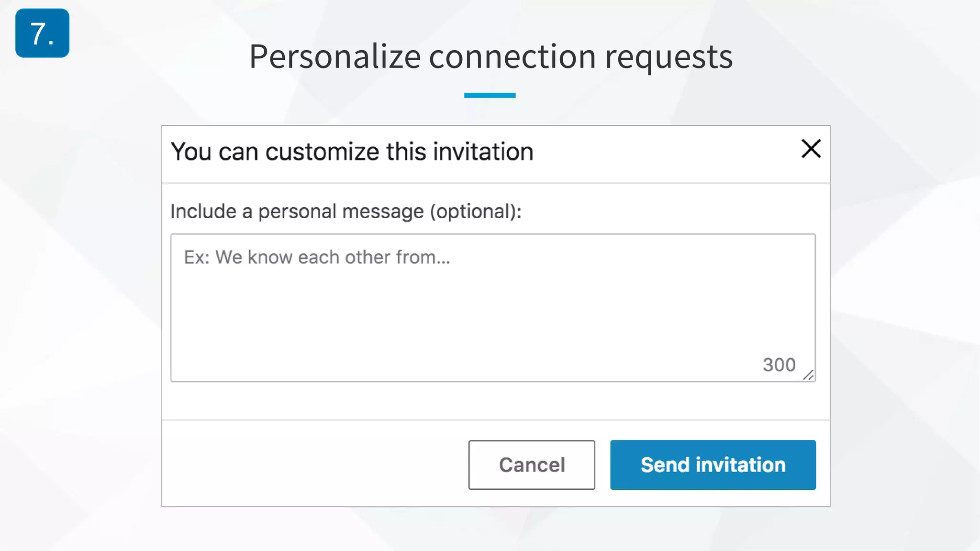
Task: Click "invitation" in the dialog heading text
Action: [x=483, y=152]
